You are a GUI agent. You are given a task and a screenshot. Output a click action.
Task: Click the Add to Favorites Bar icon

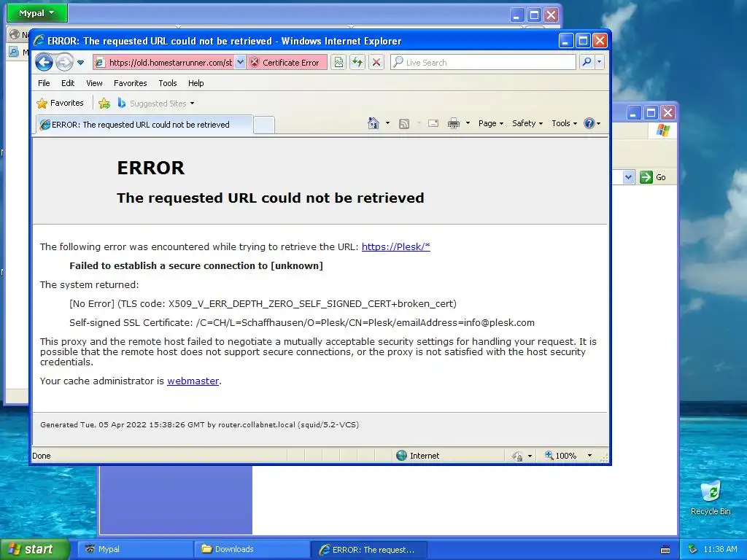pyautogui.click(x=104, y=103)
